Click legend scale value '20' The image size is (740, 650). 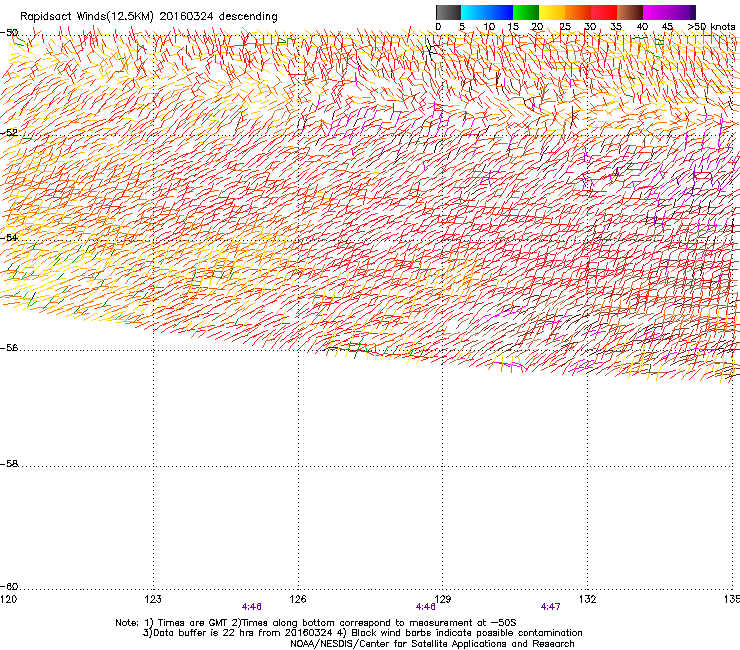(x=537, y=27)
